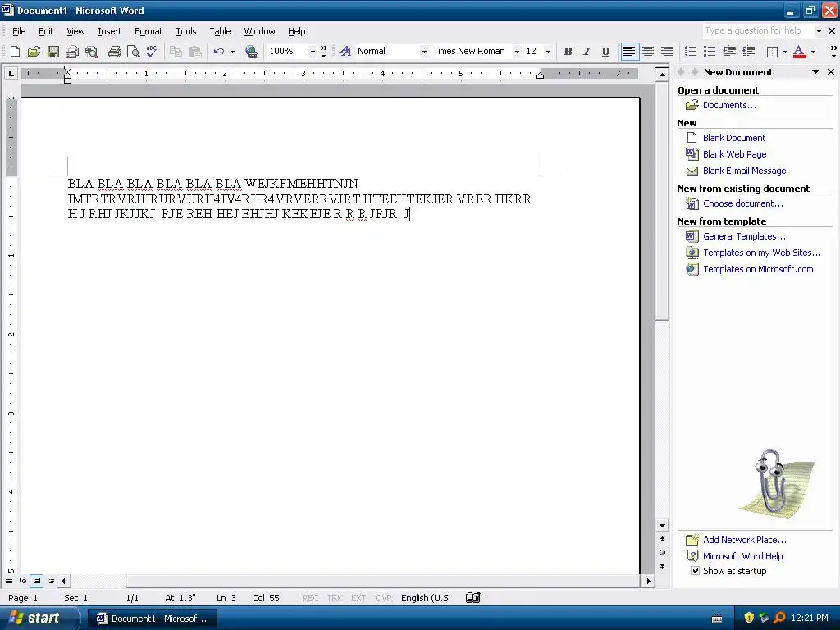This screenshot has width=840, height=630.
Task: Click the first line indent marker on ruler
Action: click(x=67, y=70)
